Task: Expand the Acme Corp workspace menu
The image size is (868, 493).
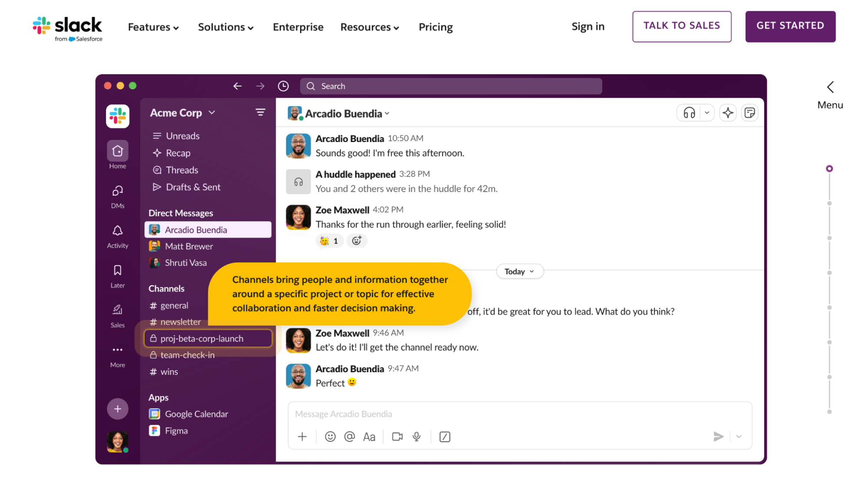Action: click(182, 112)
